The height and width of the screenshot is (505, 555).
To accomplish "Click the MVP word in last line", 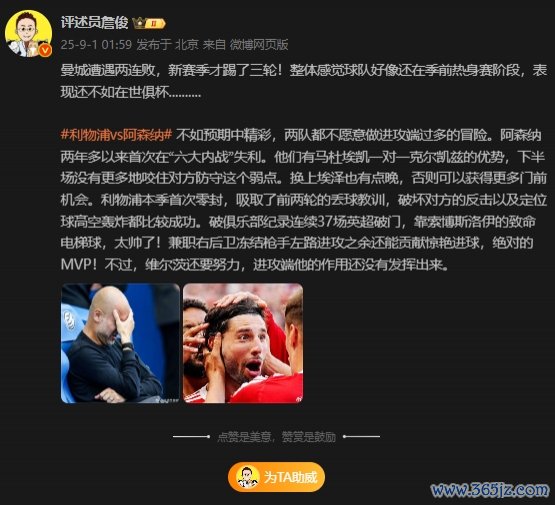I will click(75, 264).
